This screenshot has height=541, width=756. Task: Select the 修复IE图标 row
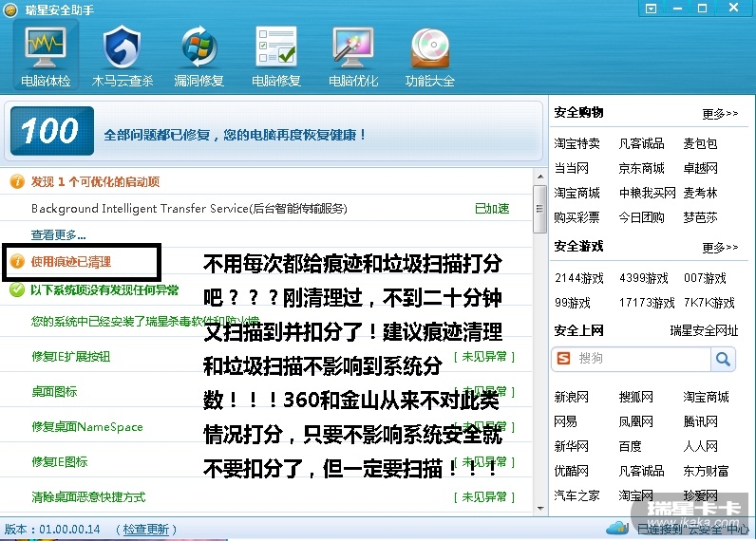click(x=266, y=462)
